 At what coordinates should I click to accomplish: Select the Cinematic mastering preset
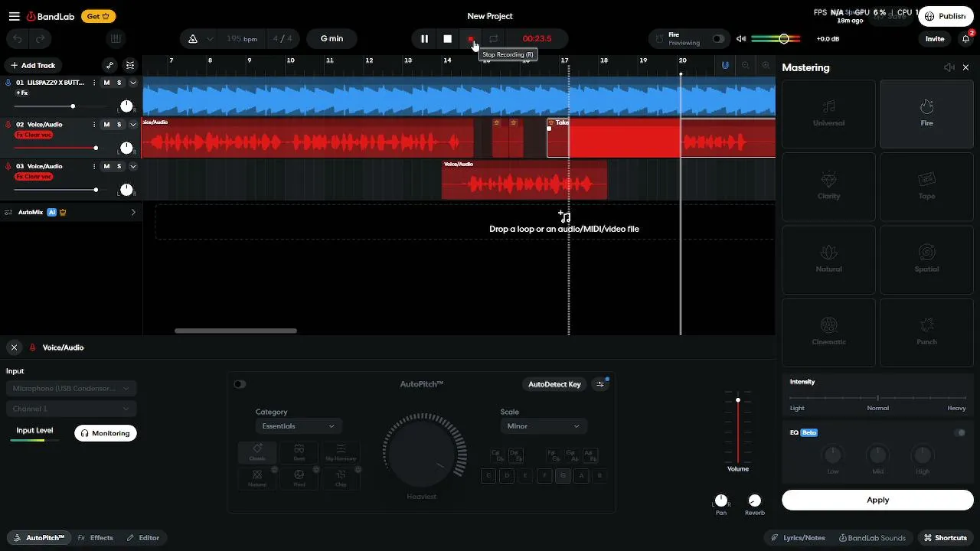pos(828,332)
